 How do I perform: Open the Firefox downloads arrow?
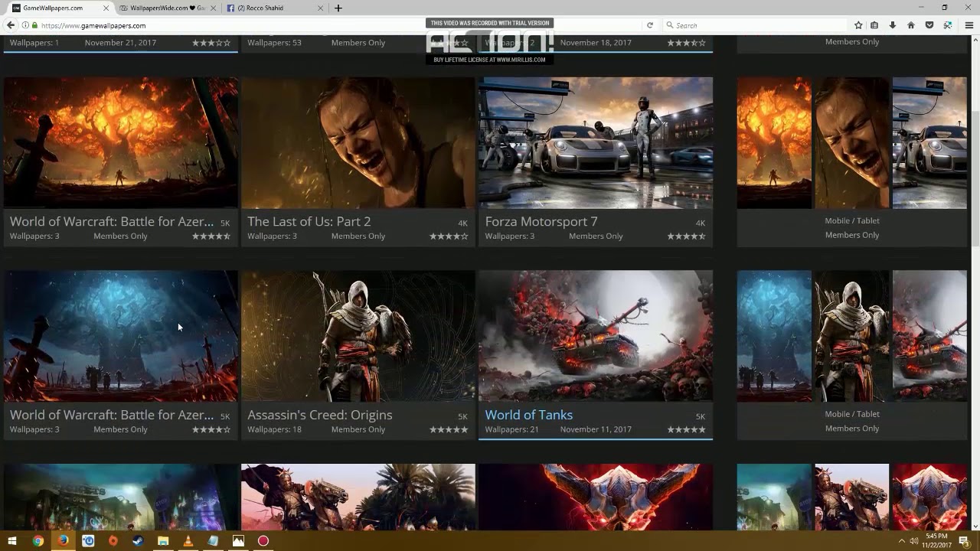tap(893, 25)
